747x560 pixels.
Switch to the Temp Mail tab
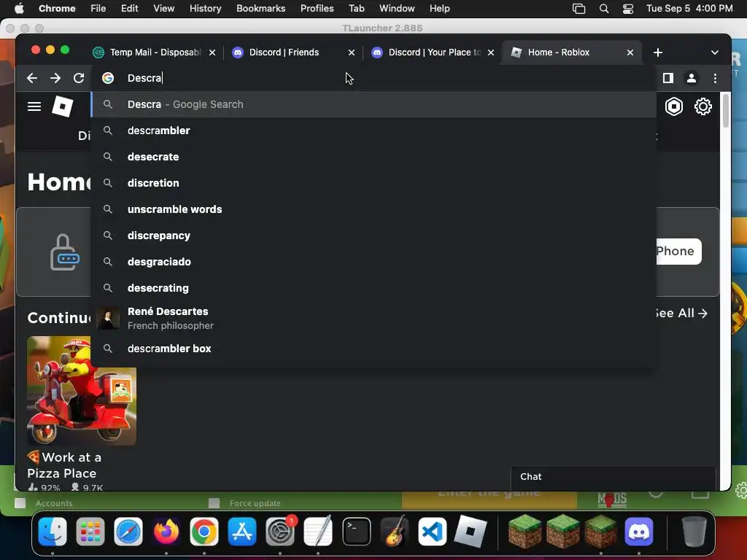pyautogui.click(x=155, y=52)
